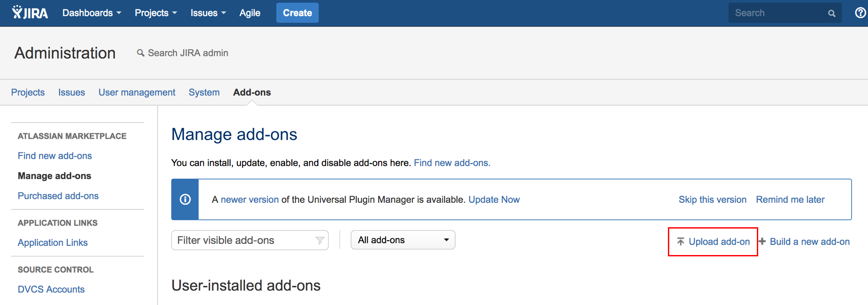Open the Dashboards dropdown menu
This screenshot has height=305, width=868.
point(92,13)
